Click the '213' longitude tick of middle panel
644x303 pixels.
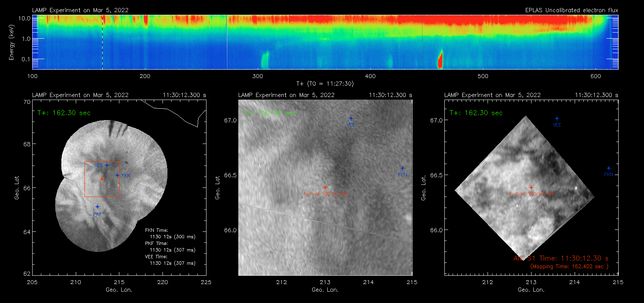(325, 282)
